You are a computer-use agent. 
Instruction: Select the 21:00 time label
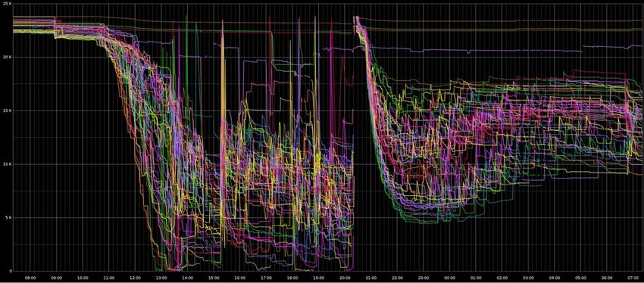tap(371, 278)
